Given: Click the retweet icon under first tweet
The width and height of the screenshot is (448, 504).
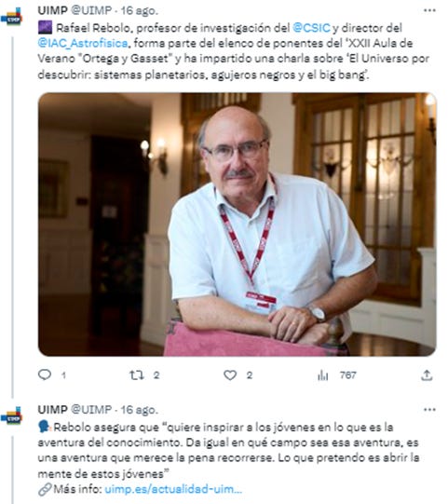Looking at the screenshot, I should tap(136, 375).
